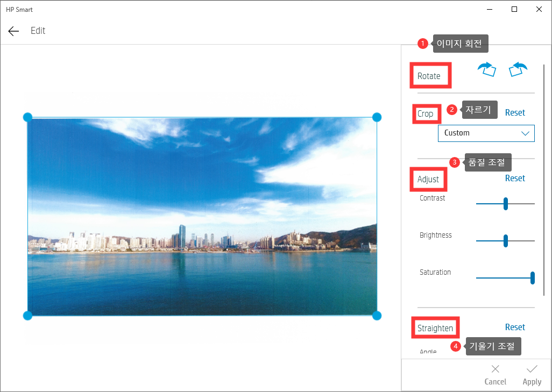Click the Adjust section label
Viewport: 552px width, 392px height.
428,180
